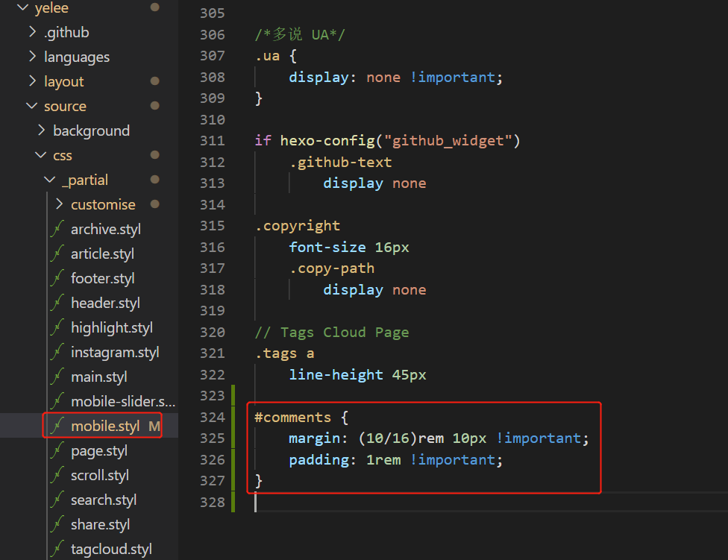728x560 pixels.
Task: Expand the .github folder
Action: [32, 33]
